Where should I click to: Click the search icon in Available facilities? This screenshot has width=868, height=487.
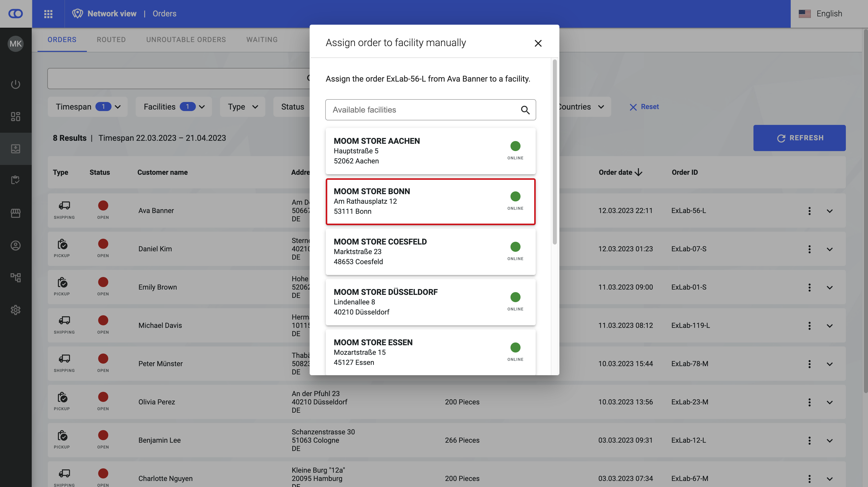pos(525,110)
